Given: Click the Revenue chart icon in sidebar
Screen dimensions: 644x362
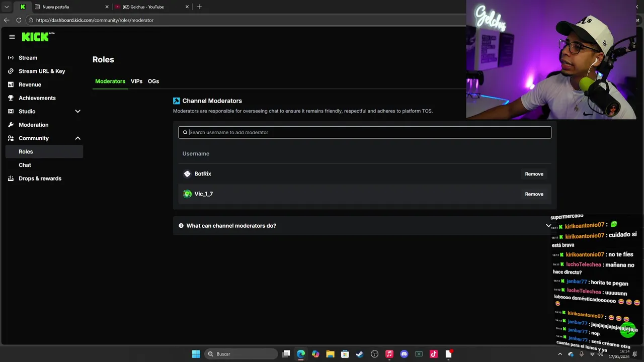Looking at the screenshot, I should point(11,84).
